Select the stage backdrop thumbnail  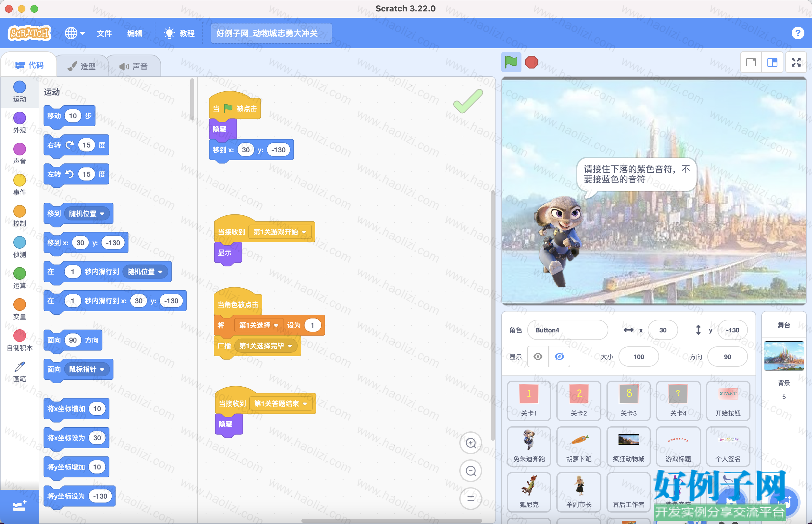pos(784,356)
